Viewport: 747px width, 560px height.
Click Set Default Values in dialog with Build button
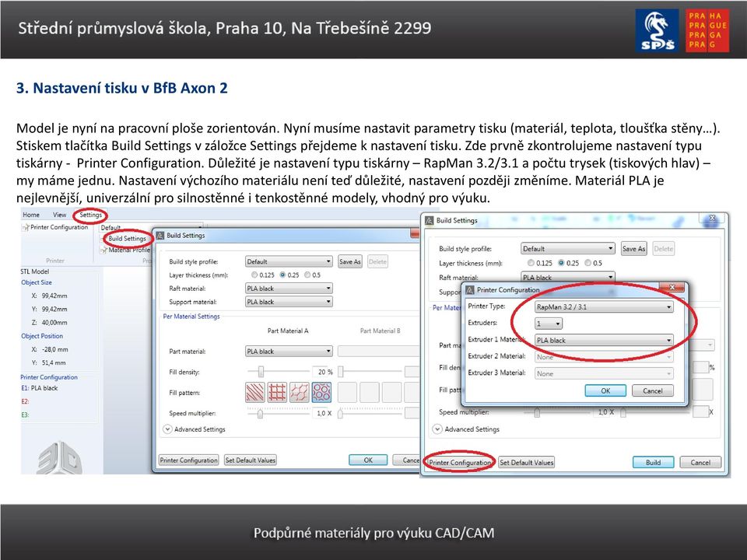pyautogui.click(x=527, y=462)
